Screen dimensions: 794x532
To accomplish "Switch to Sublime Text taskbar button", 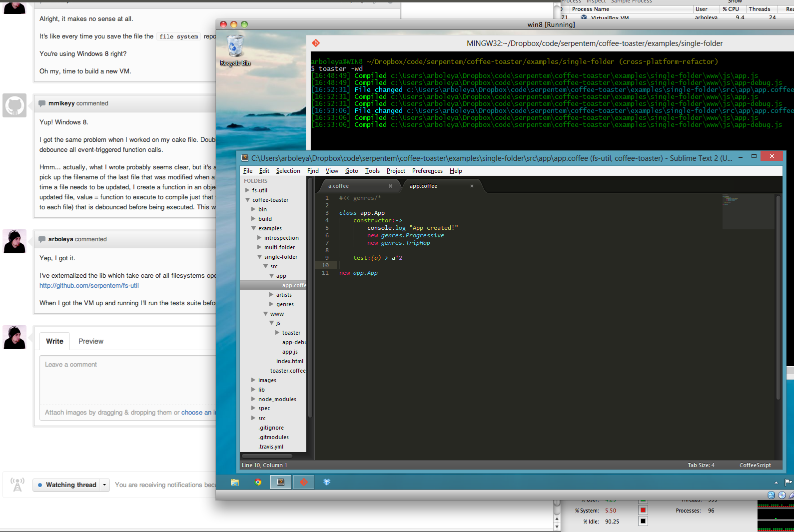I will click(281, 482).
